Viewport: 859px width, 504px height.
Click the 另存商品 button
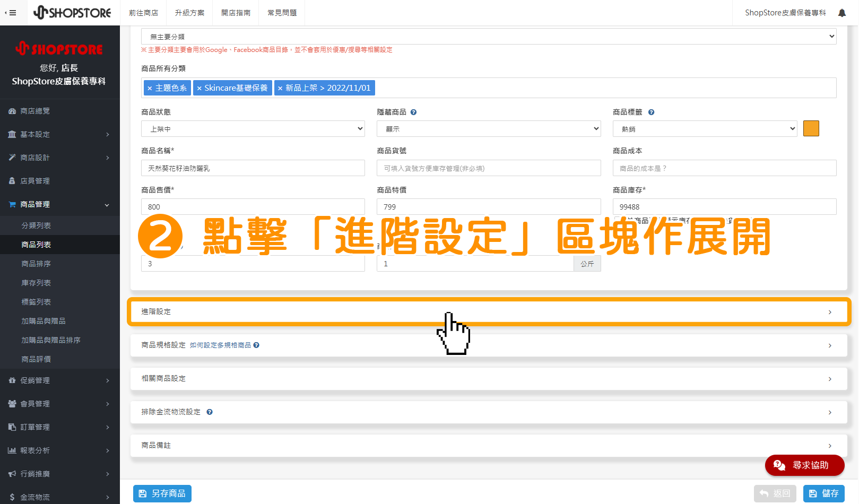point(162,493)
